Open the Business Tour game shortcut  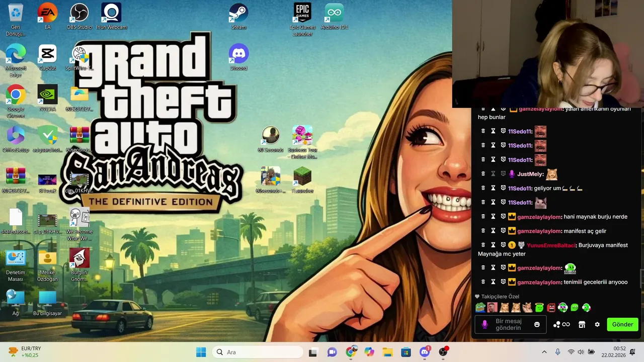coord(302,142)
